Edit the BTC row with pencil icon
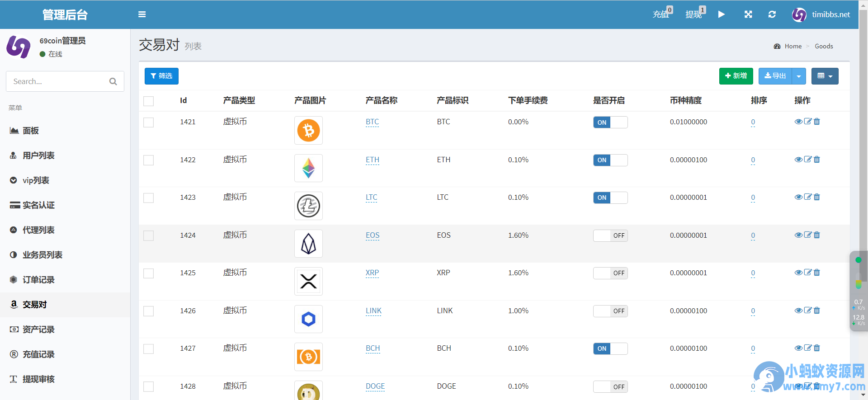The height and width of the screenshot is (400, 868). coord(808,122)
